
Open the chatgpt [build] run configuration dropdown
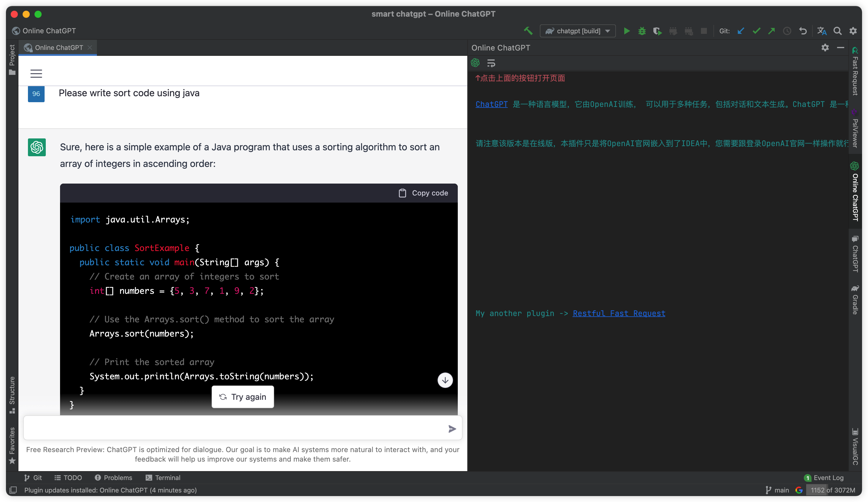pyautogui.click(x=578, y=31)
